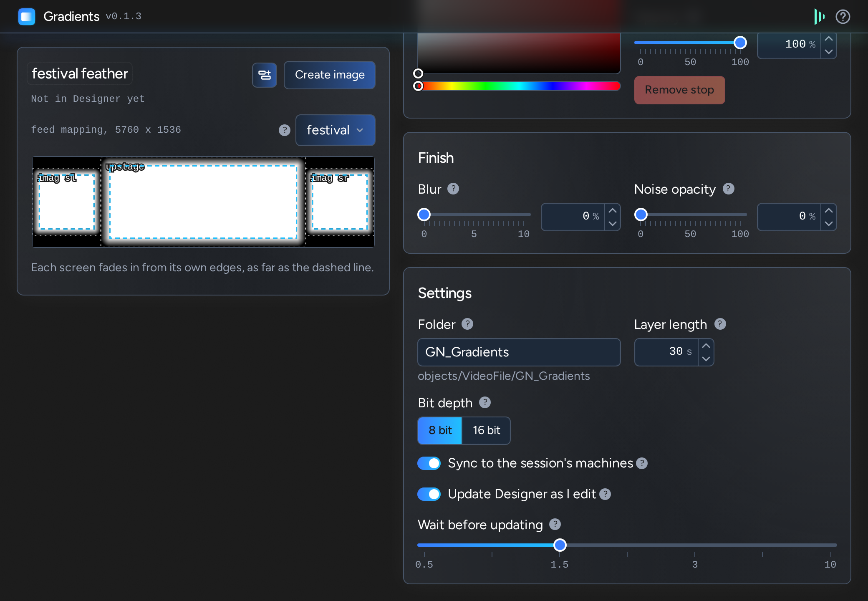This screenshot has width=868, height=601.
Task: Decrease the 100% value with down arrow
Action: [829, 52]
